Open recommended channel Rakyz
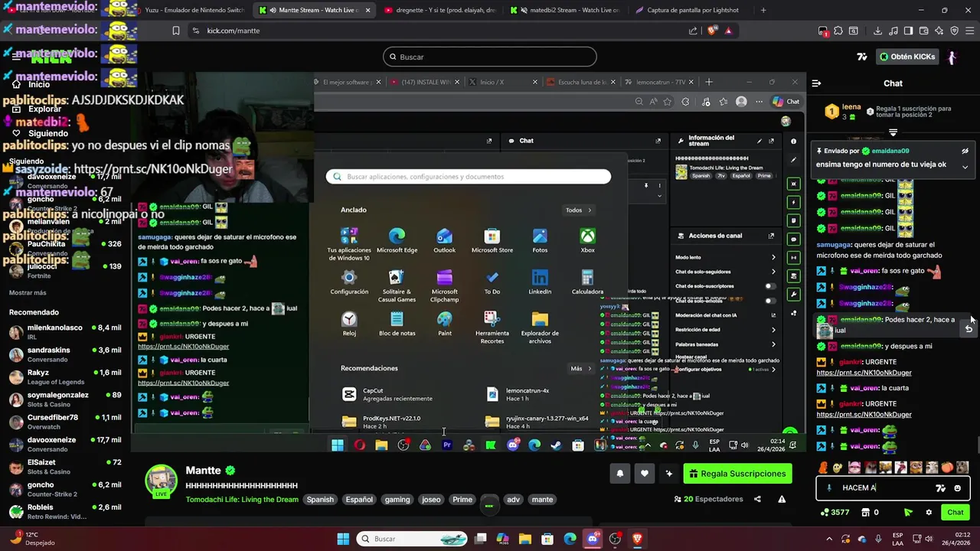 pyautogui.click(x=65, y=377)
